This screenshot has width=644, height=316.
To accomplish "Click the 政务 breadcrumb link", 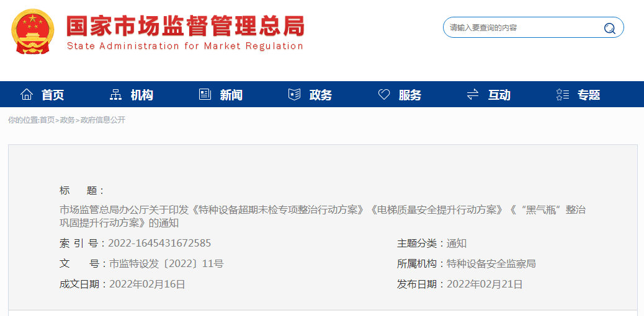I will [67, 120].
